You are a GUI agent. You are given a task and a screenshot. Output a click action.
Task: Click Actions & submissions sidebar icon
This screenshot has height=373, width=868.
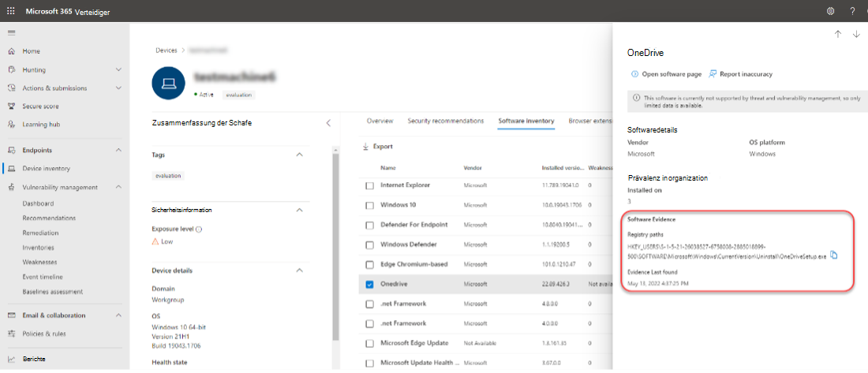coord(11,88)
